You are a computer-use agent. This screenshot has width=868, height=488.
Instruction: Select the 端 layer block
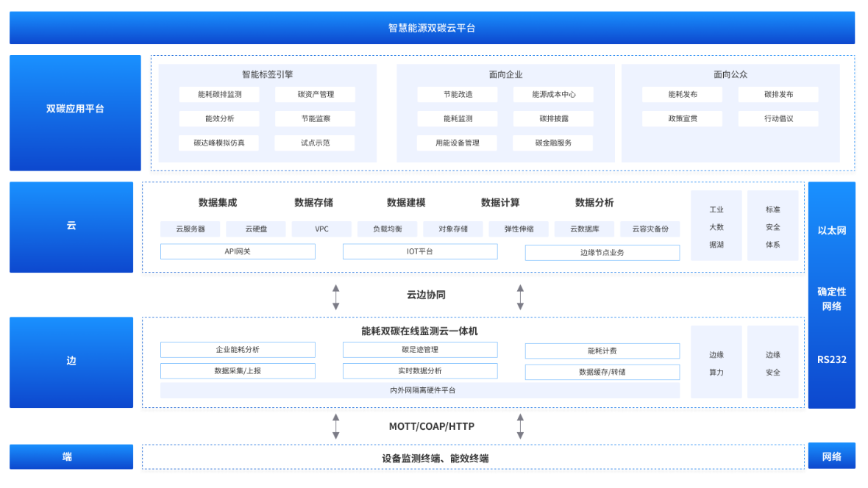click(x=71, y=457)
